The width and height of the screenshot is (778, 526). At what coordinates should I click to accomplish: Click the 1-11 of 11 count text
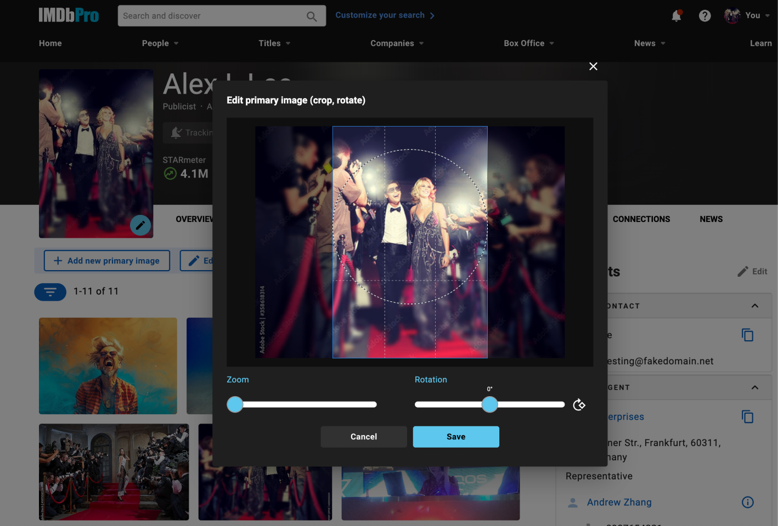(96, 291)
